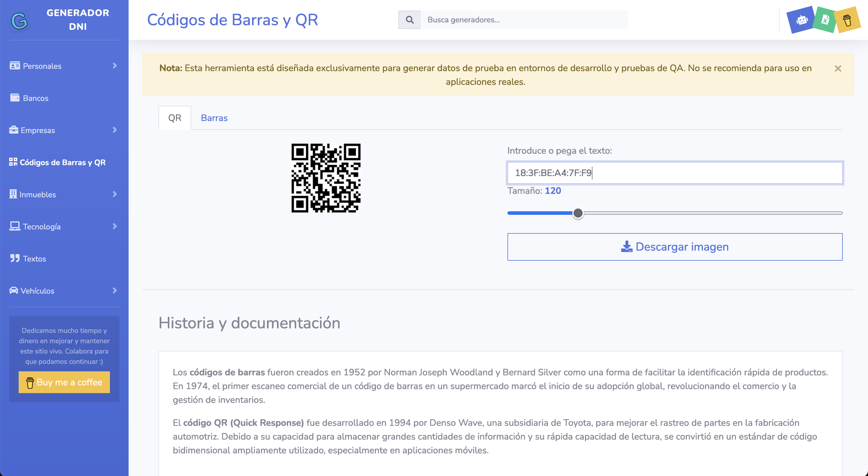Click the Descargar imagen button
The height and width of the screenshot is (476, 868).
675,247
